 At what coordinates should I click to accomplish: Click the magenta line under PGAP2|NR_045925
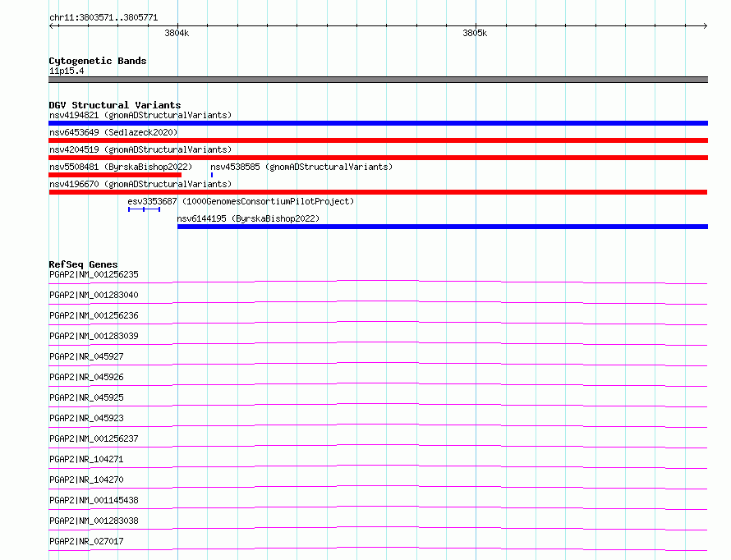(x=378, y=405)
